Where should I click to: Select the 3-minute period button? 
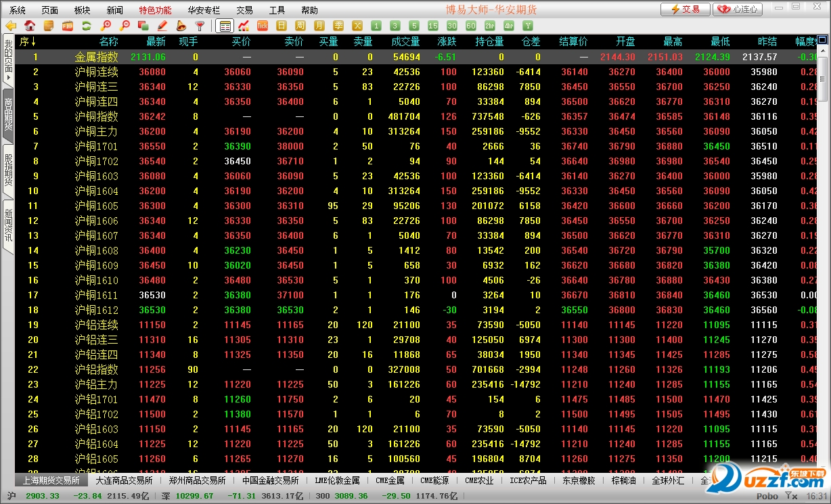395,26
